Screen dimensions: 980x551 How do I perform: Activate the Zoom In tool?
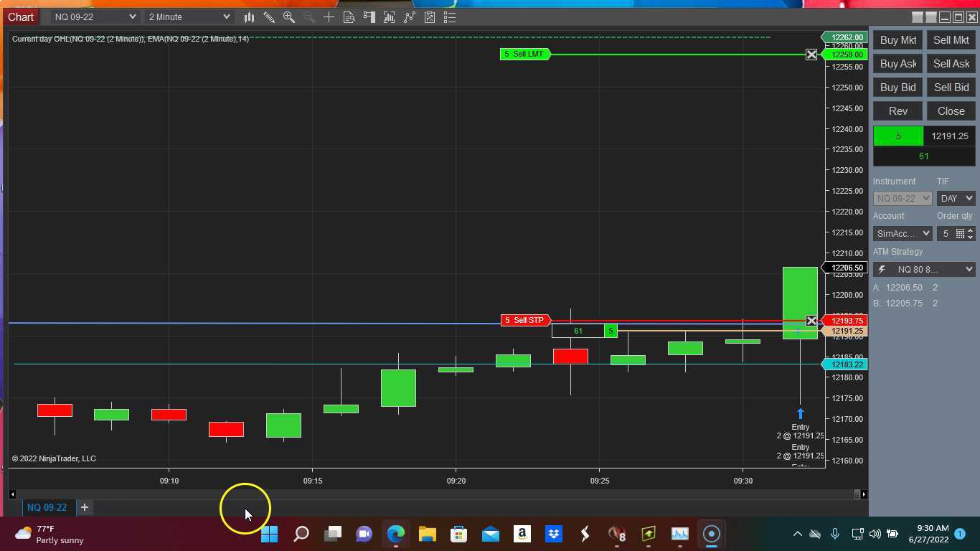point(289,17)
